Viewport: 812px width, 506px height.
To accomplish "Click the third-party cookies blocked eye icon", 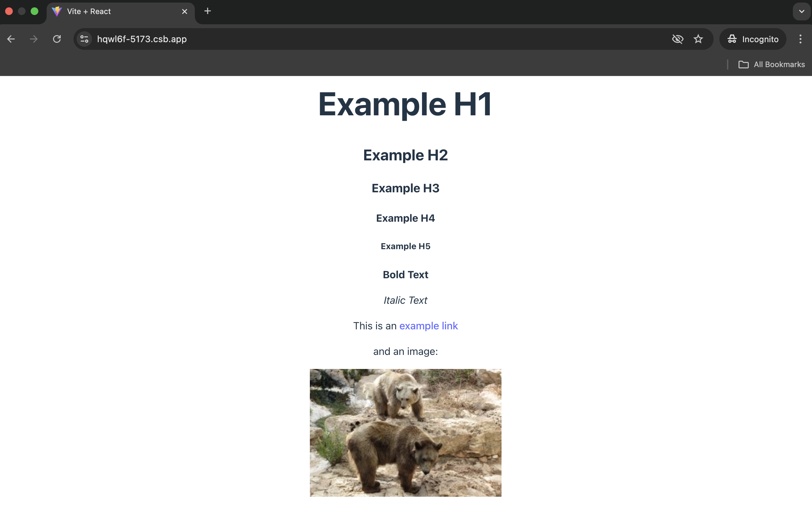I will tap(677, 39).
